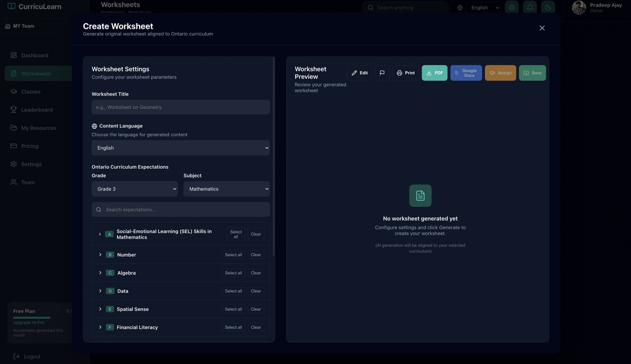Click the Worksheet Title input field
Viewport: 631px width, 364px height.
[x=181, y=107]
